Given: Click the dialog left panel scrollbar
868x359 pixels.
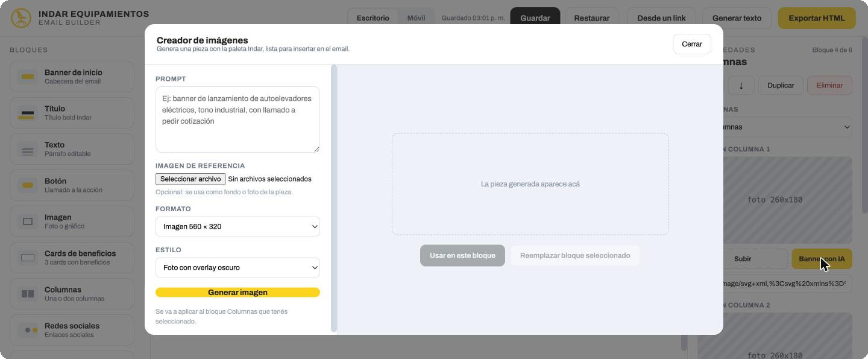Looking at the screenshot, I should [x=334, y=199].
